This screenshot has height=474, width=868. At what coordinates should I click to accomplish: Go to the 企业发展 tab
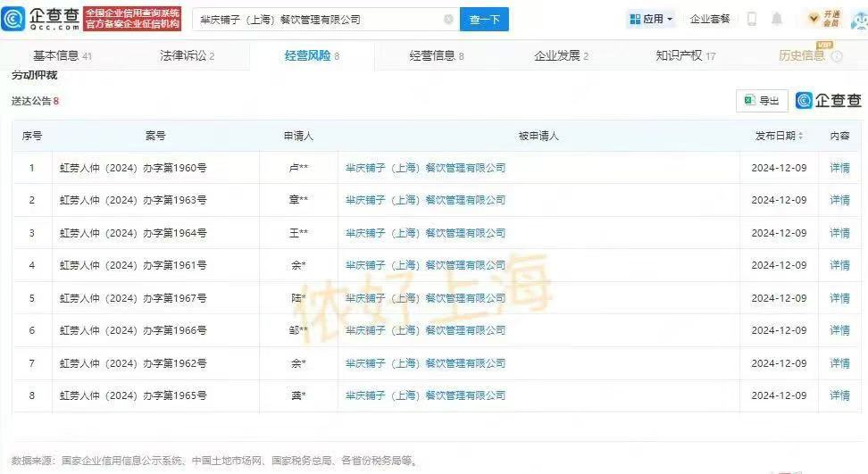pos(561,55)
